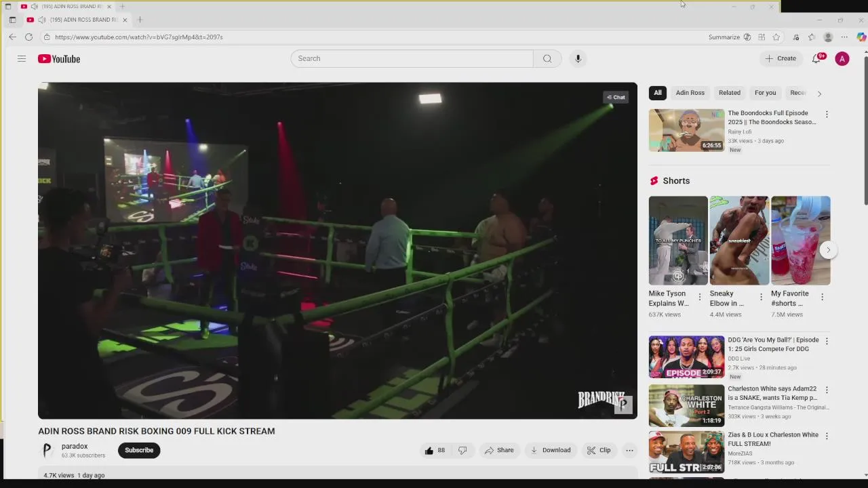Screen dimensions: 868x488
Task: Open The Boondocks Full Episode thumbnail
Action: point(686,130)
